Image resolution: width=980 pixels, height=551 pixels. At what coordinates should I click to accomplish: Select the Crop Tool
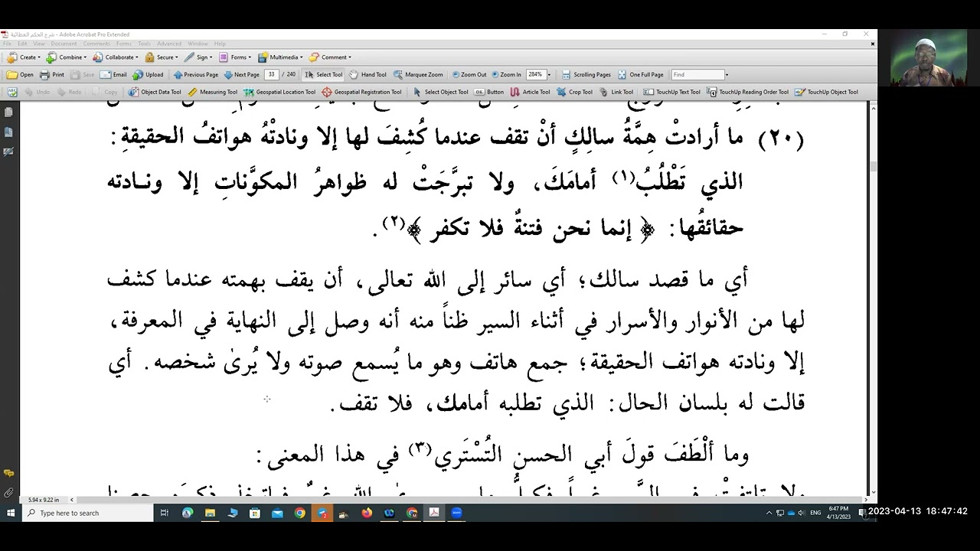[575, 92]
